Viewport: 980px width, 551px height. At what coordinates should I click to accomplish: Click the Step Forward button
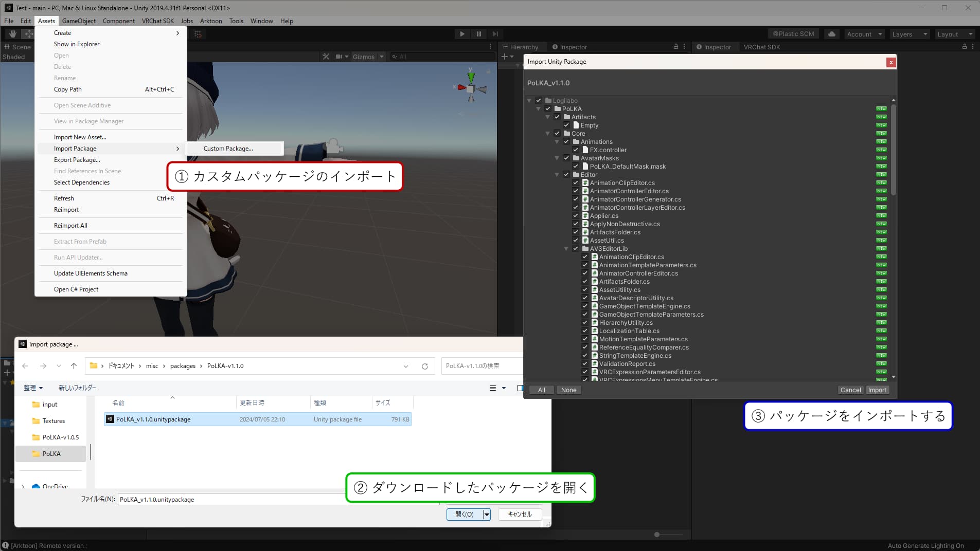pos(495,33)
